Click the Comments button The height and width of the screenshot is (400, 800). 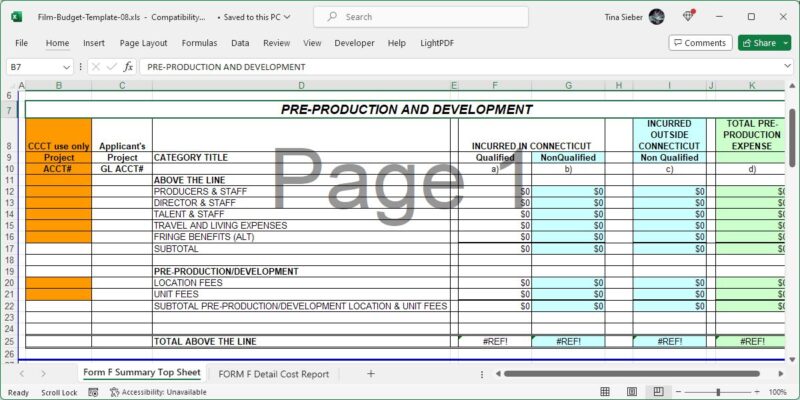[x=700, y=43]
